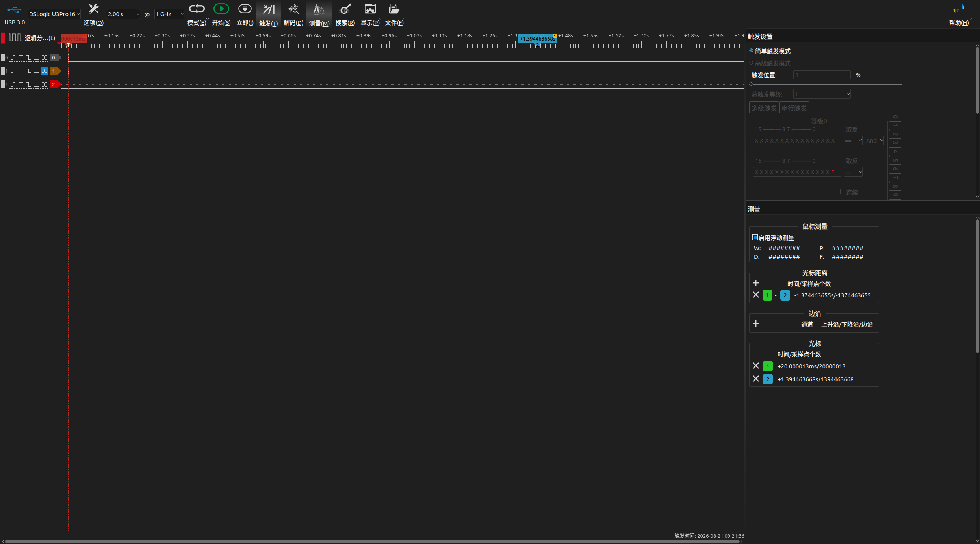The width and height of the screenshot is (980, 544).
Task: Toggle the 测量 measure panel icon
Action: click(319, 9)
